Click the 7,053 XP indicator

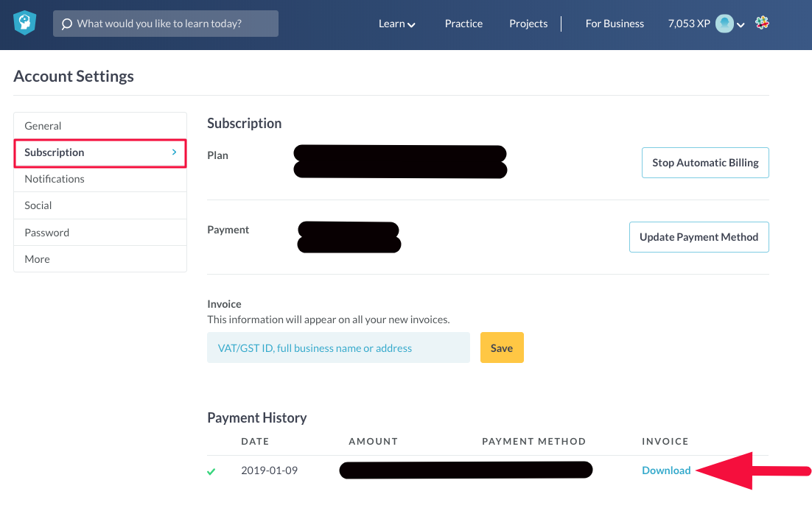pyautogui.click(x=688, y=24)
